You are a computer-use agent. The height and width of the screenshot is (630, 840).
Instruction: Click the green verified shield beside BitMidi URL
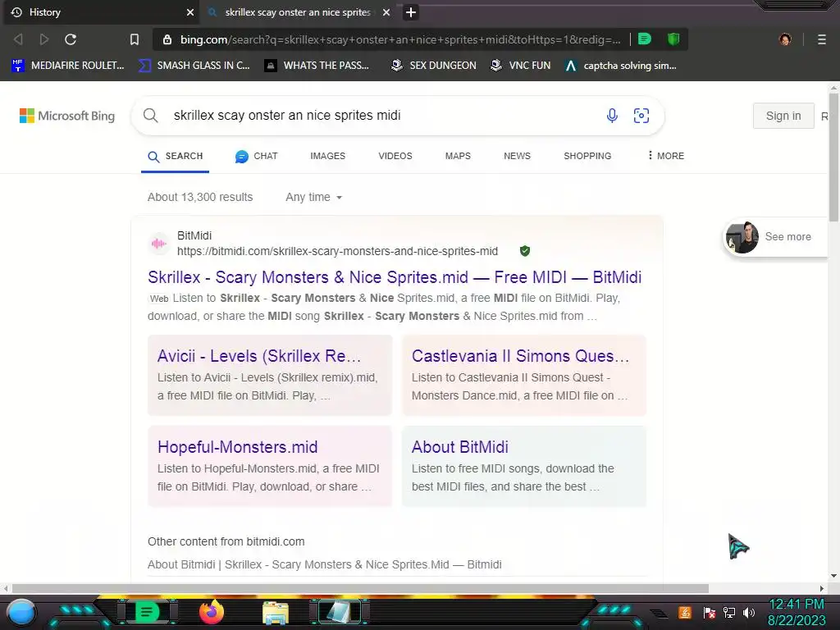click(525, 251)
